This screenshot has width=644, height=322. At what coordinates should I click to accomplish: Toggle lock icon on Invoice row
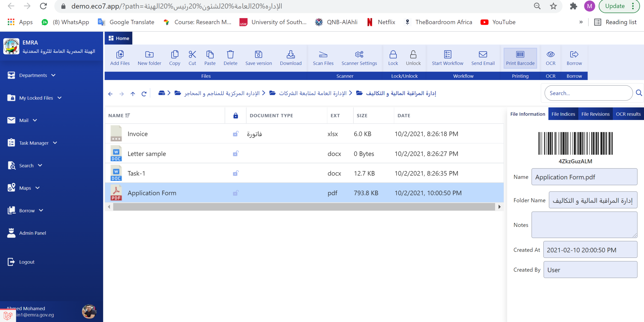(x=235, y=134)
